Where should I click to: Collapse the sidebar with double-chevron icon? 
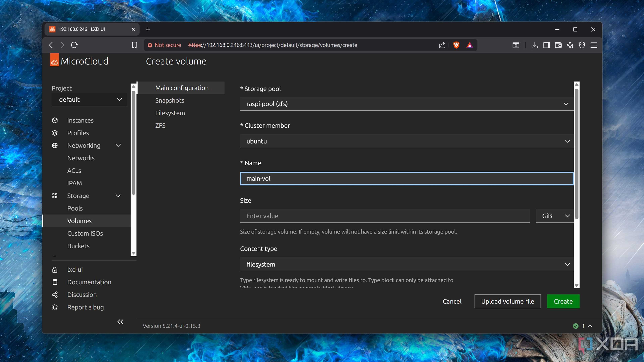click(x=120, y=322)
